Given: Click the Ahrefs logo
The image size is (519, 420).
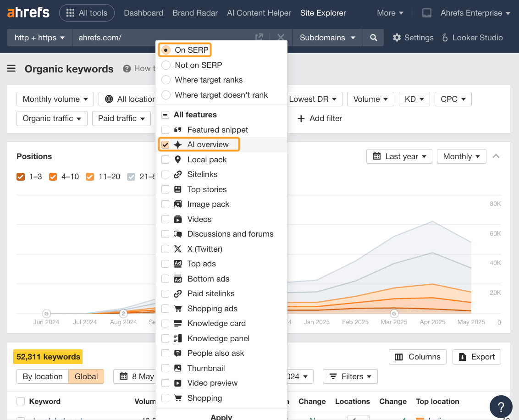Looking at the screenshot, I should point(28,13).
